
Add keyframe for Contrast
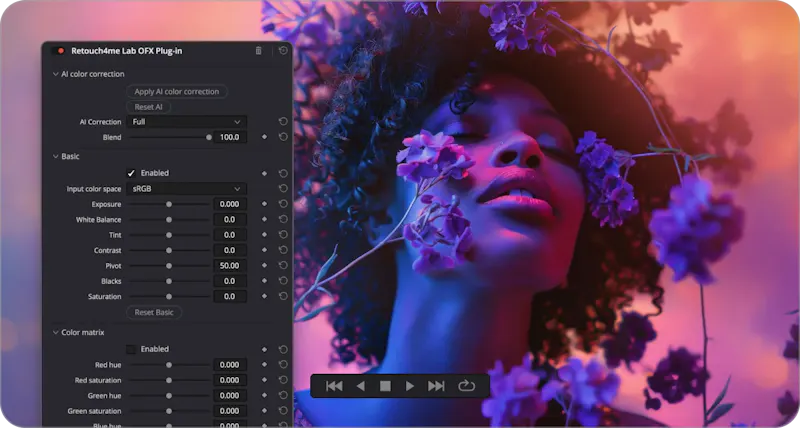[264, 250]
